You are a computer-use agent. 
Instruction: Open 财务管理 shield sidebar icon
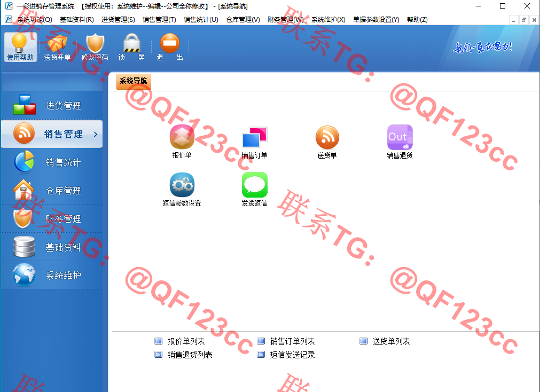pos(24,218)
